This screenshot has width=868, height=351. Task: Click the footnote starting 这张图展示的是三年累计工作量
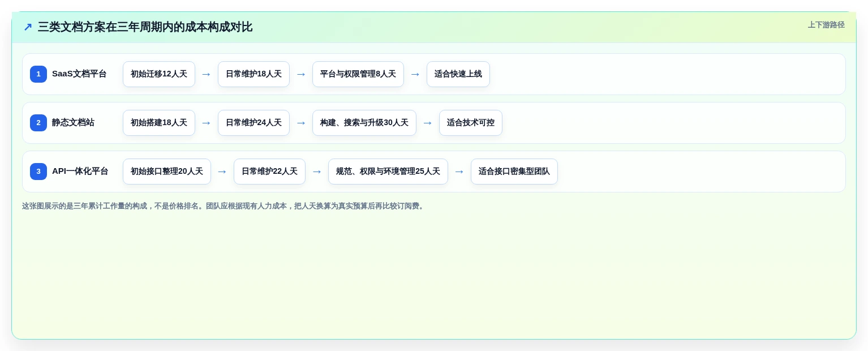(224, 206)
